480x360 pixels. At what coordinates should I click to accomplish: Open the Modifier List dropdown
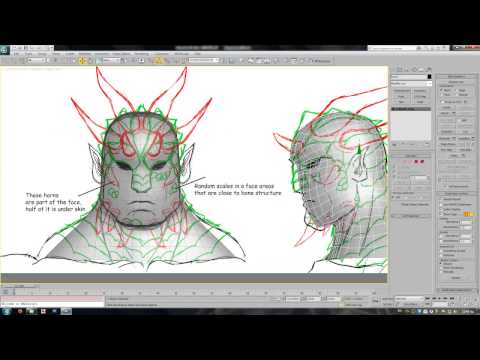(x=411, y=83)
